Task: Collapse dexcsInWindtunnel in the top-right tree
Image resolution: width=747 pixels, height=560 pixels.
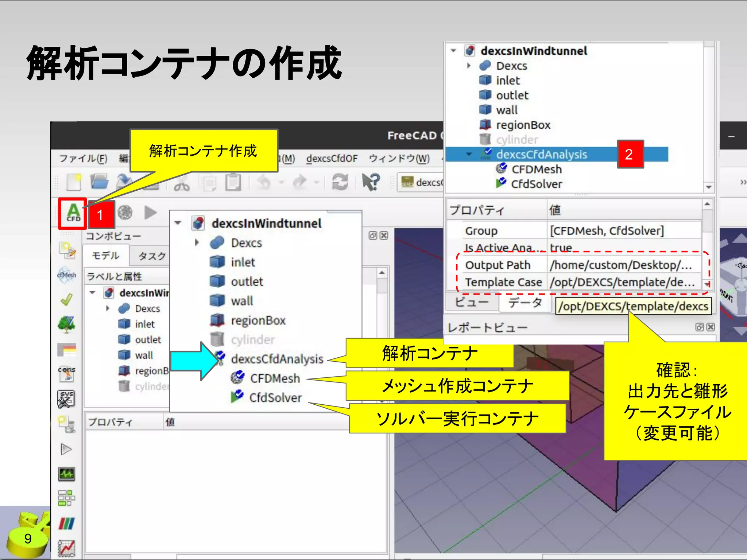Action: pos(453,51)
